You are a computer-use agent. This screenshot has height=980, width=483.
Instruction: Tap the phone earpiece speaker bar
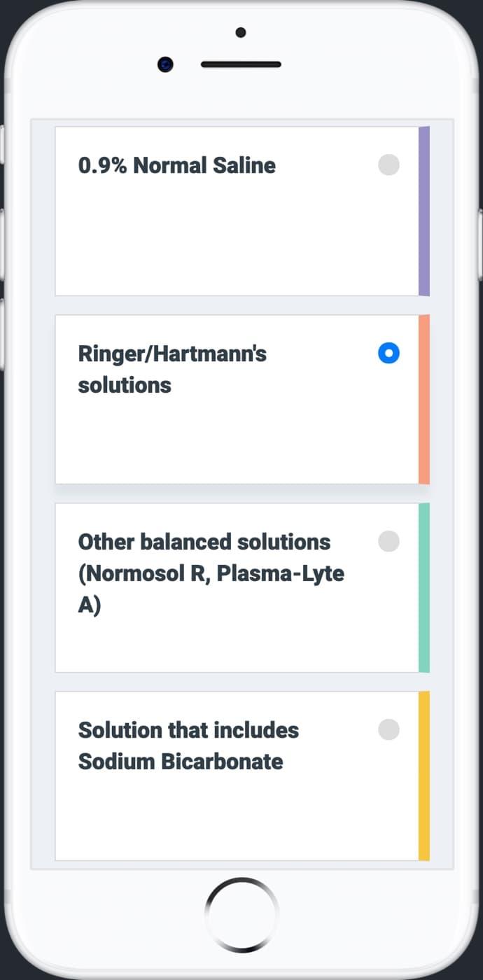(x=241, y=64)
